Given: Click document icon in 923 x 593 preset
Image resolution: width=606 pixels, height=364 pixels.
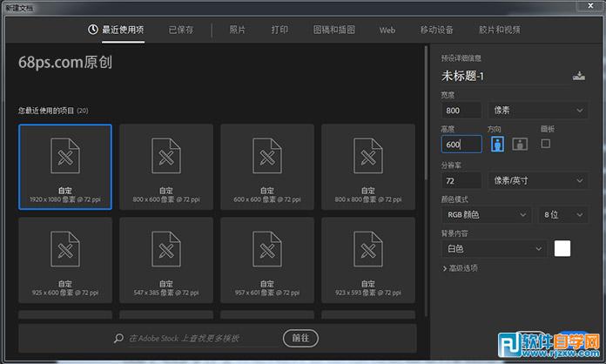Looking at the screenshot, I should click(368, 249).
